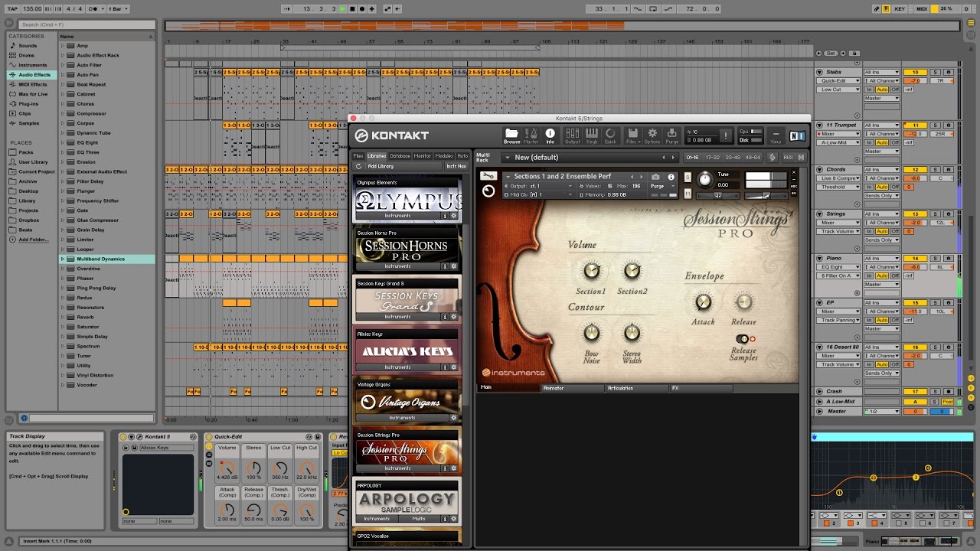Set Stabs track monitor to Off
The height and width of the screenshot is (551, 980).
(894, 90)
